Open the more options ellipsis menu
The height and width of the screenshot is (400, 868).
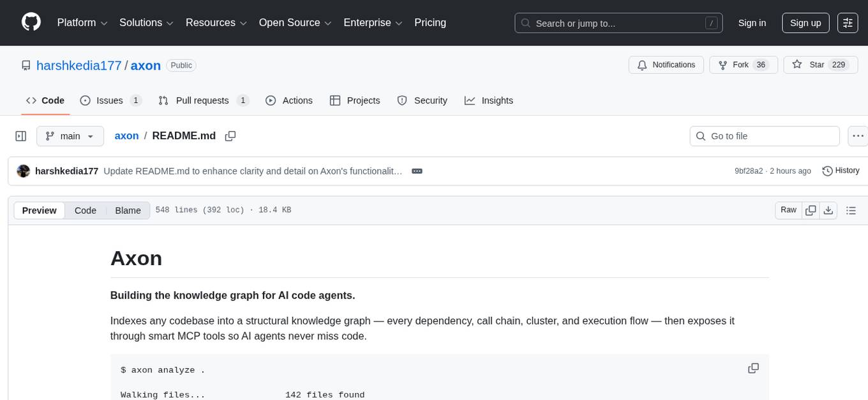[x=858, y=135]
